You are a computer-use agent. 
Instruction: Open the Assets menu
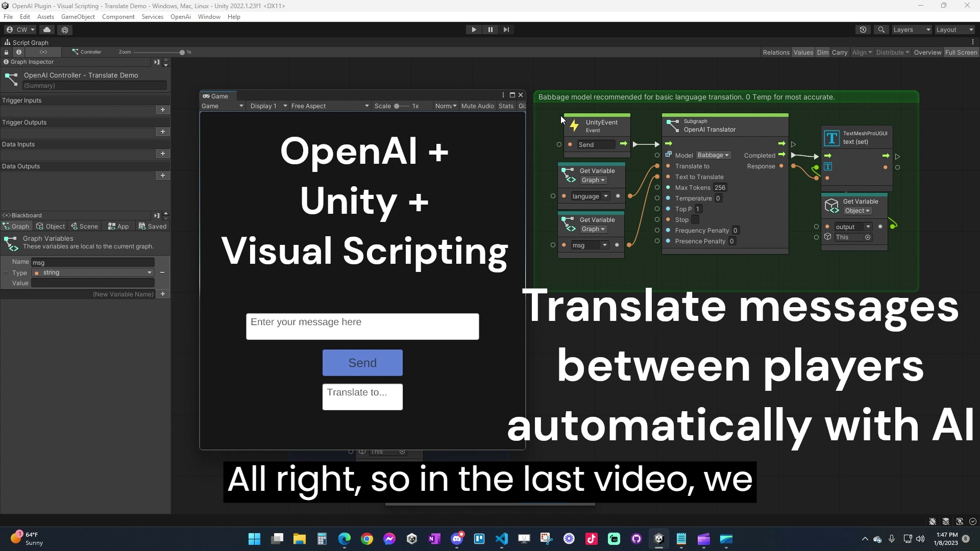pyautogui.click(x=45, y=17)
